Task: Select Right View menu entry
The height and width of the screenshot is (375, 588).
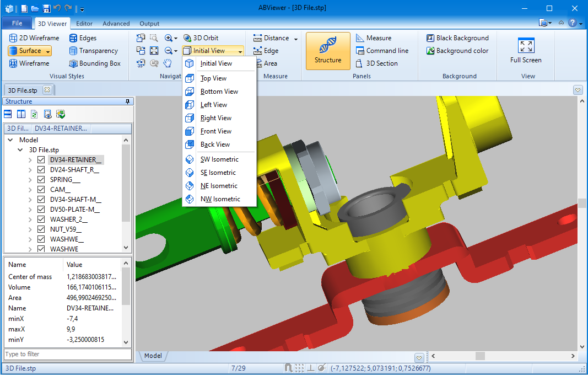Action: pyautogui.click(x=219, y=118)
